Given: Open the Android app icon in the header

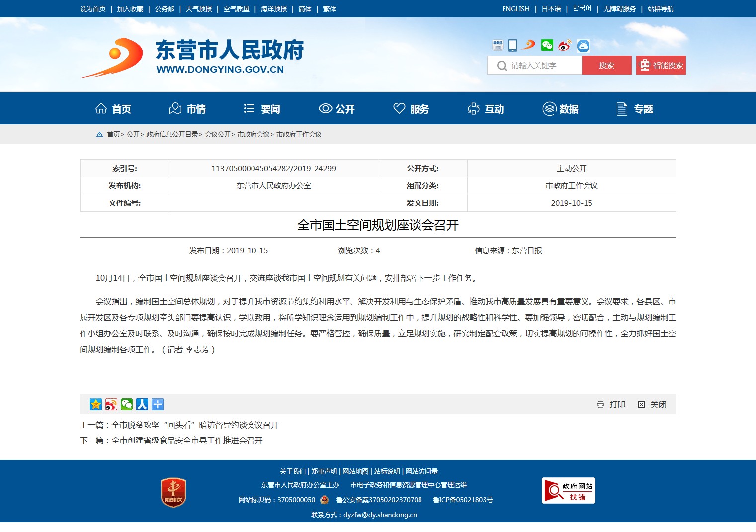Looking at the screenshot, I should 583,46.
